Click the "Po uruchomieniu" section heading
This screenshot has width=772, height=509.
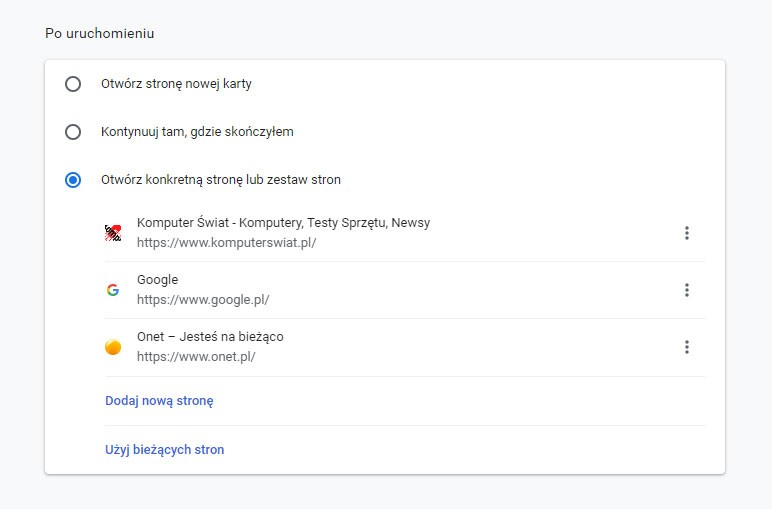(98, 33)
